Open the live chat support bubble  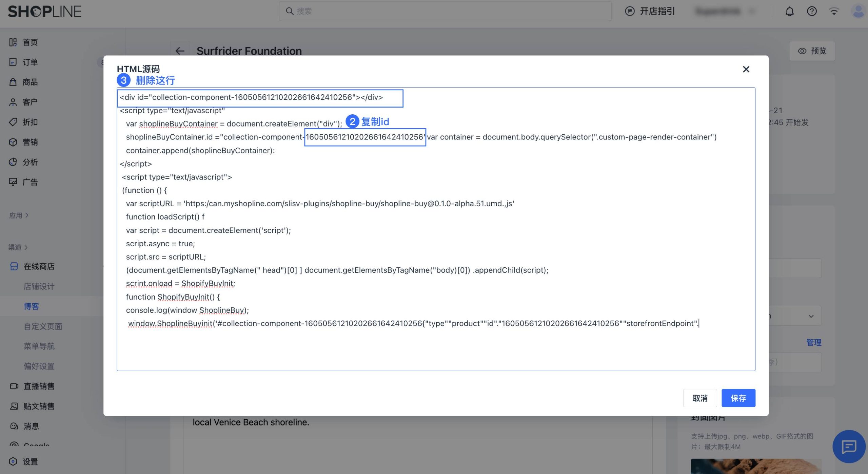click(849, 446)
